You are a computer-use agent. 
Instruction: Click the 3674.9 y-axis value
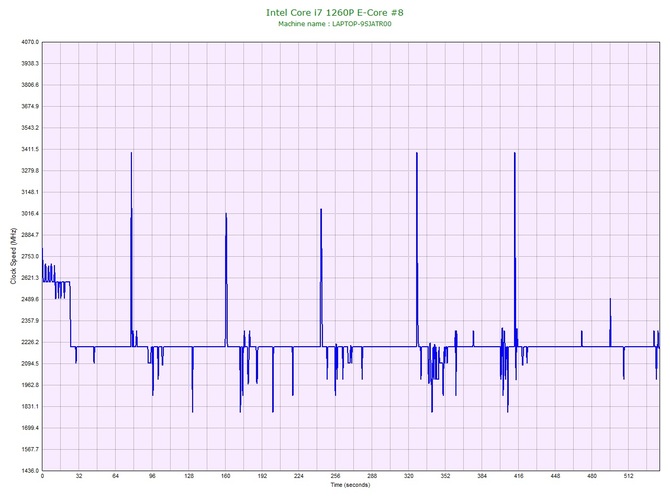click(30, 106)
